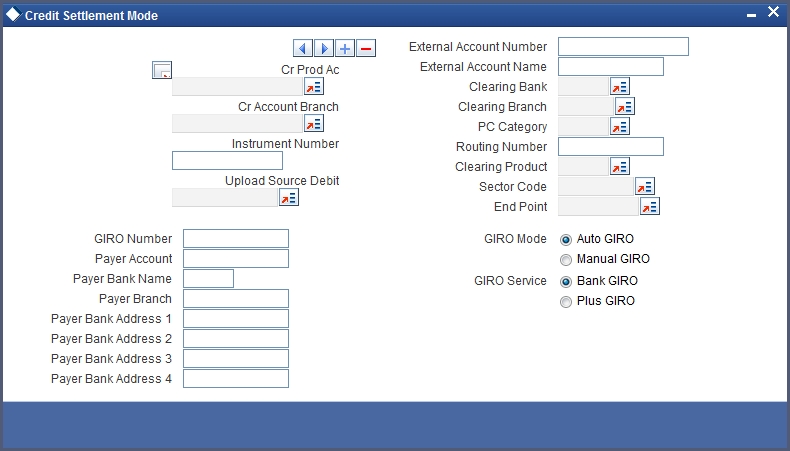Image resolution: width=790 pixels, height=451 pixels.
Task: Open the PC Category lookup list
Action: tap(620, 126)
